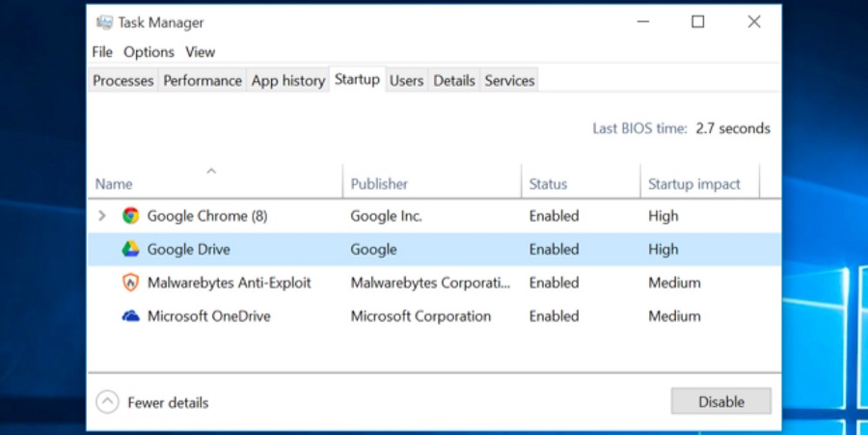Viewport: 868px width, 435px height.
Task: Open the View menu
Action: point(200,52)
